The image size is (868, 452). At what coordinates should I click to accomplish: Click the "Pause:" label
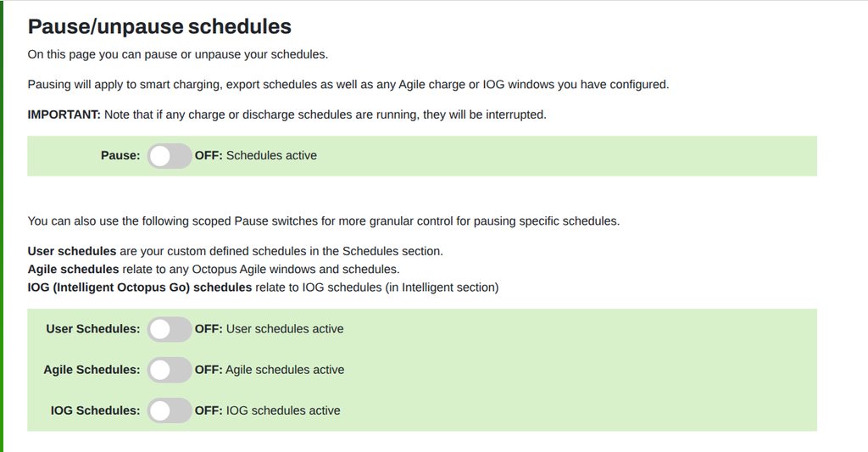pyautogui.click(x=120, y=156)
